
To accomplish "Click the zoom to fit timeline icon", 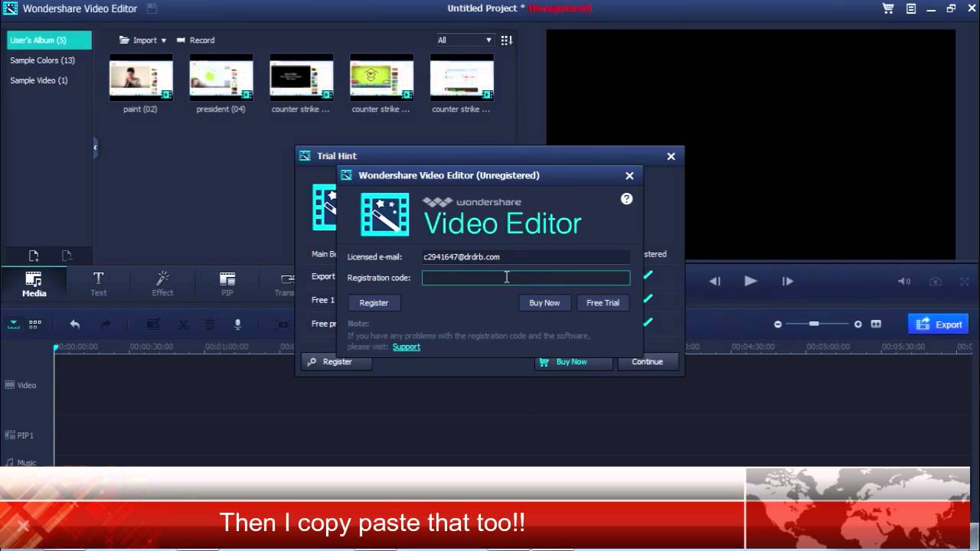I will point(876,324).
